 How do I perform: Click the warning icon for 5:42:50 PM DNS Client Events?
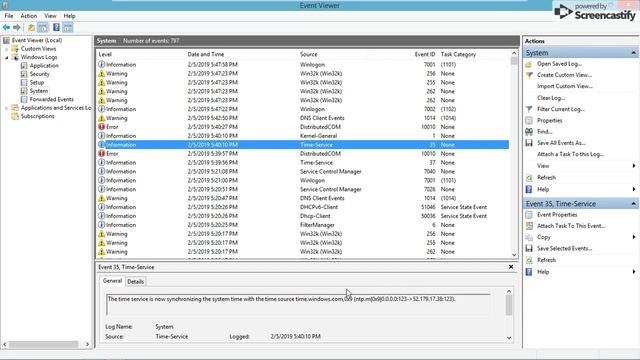coord(102,118)
